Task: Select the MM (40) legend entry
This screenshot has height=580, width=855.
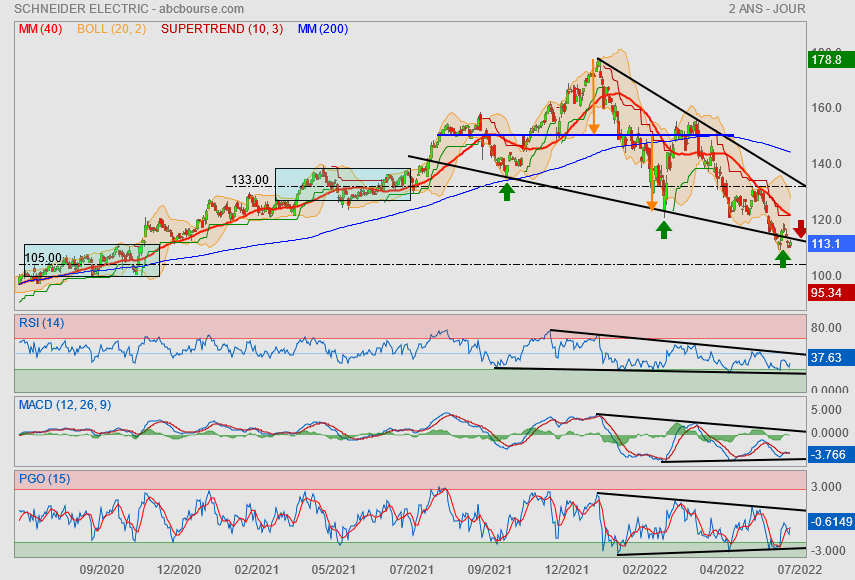Action: coord(40,29)
